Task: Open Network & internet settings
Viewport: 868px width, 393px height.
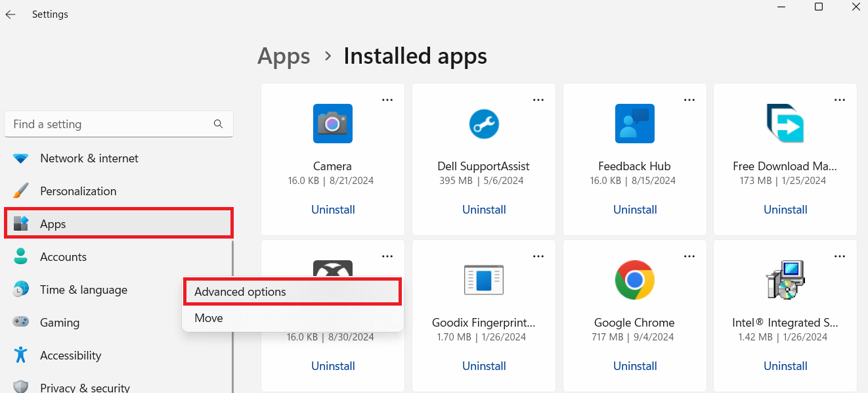Action: coord(118,158)
